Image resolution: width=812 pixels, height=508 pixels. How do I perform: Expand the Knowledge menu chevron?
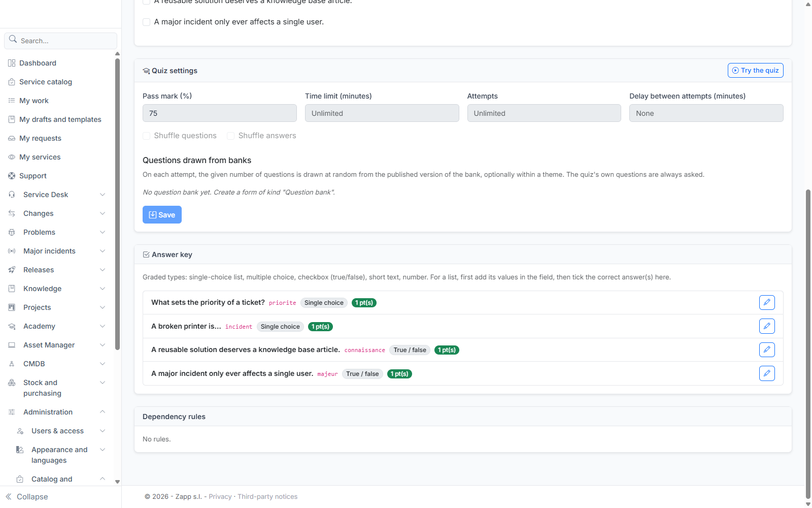click(x=103, y=289)
